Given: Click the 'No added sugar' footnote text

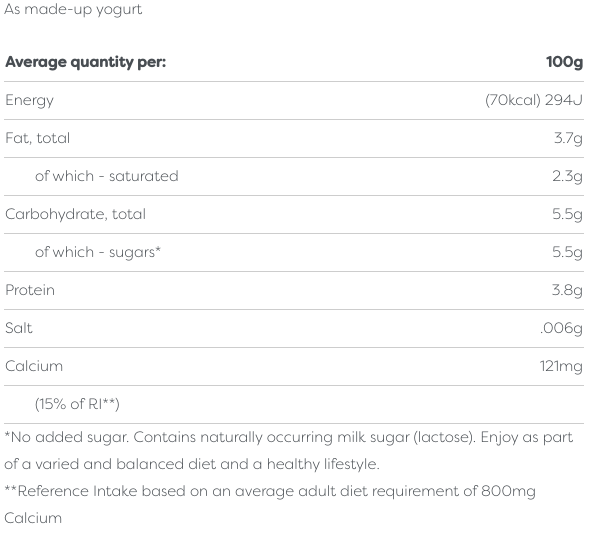Looking at the screenshot, I should (x=290, y=438).
